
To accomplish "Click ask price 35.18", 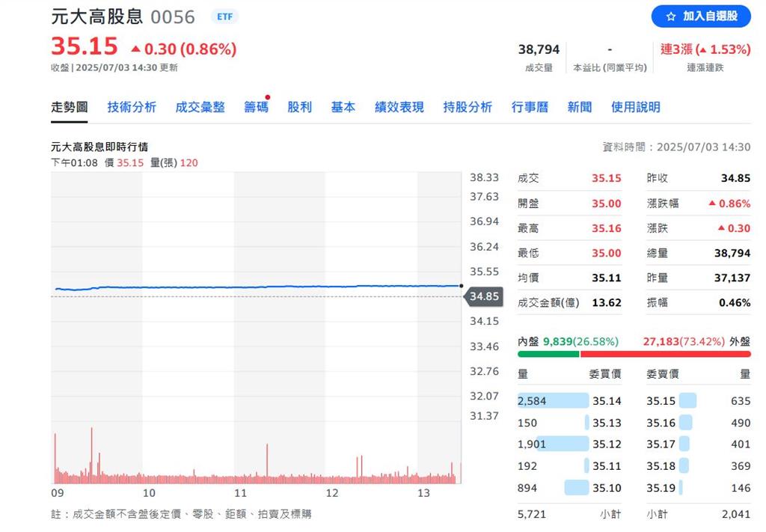I will pos(661,466).
